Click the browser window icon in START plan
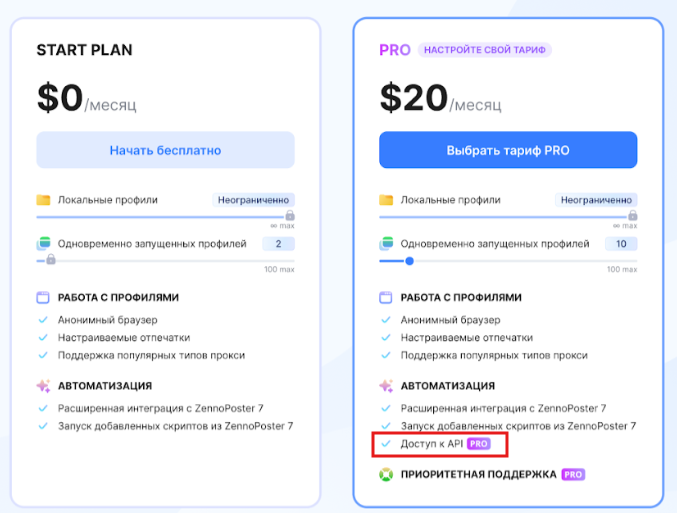The image size is (677, 513). pos(43,297)
